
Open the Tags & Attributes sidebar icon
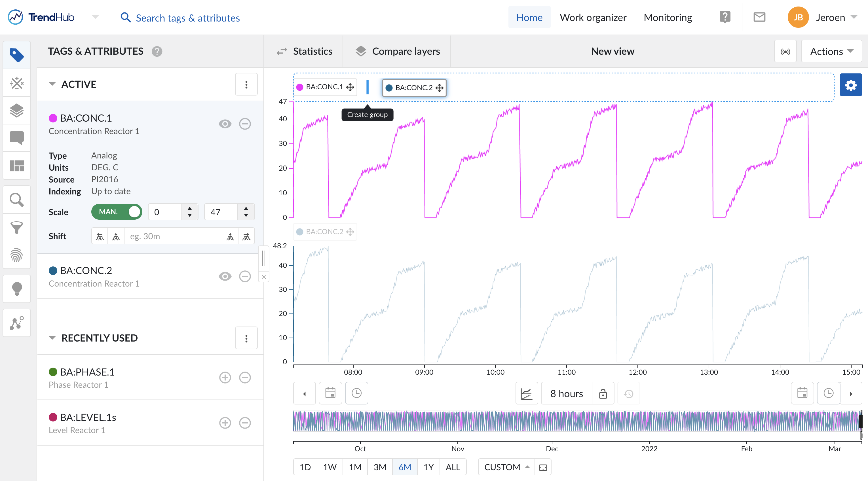(x=16, y=55)
